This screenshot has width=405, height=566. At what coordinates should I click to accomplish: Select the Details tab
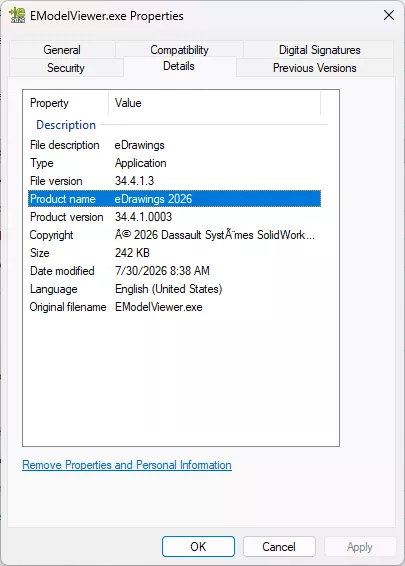click(179, 66)
